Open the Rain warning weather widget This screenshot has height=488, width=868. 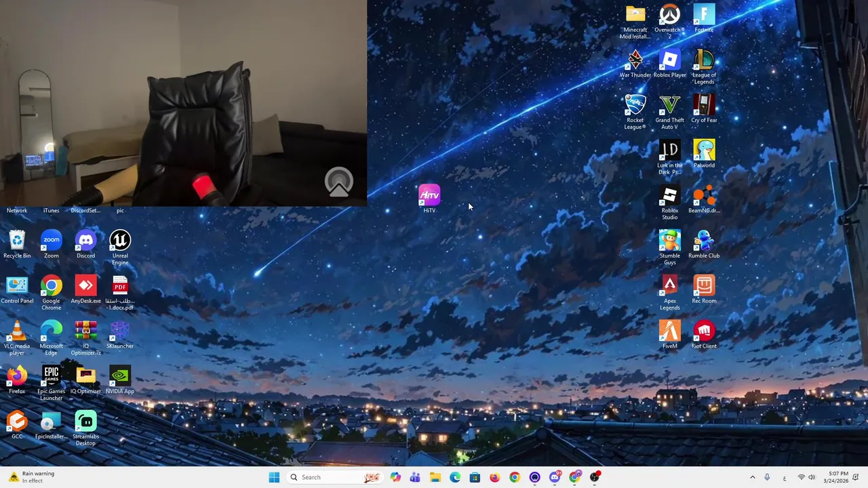32,477
